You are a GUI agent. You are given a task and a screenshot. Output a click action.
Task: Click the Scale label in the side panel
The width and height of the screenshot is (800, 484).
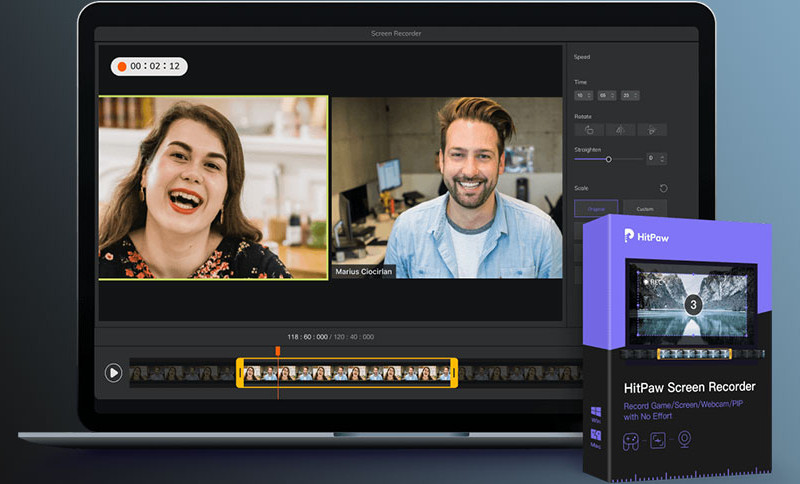(x=581, y=188)
